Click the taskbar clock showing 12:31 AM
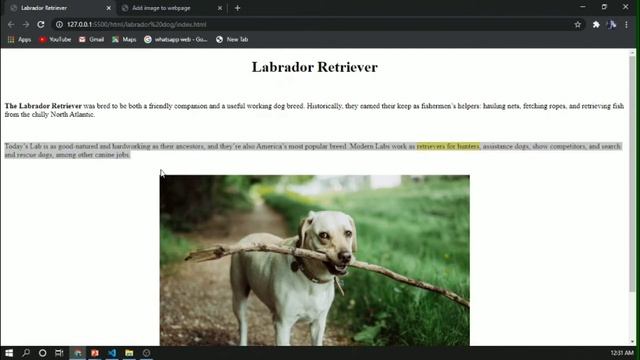Image resolution: width=640 pixels, height=360 pixels. click(x=622, y=353)
